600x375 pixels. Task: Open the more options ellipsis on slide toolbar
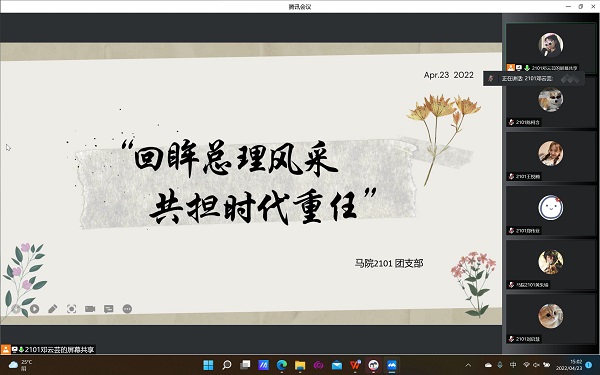[x=127, y=309]
